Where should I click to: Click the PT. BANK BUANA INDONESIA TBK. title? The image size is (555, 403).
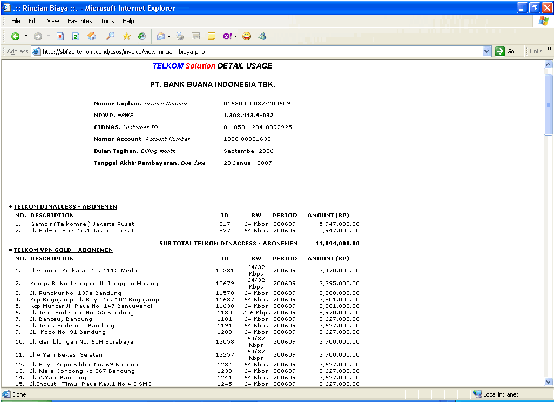pos(213,85)
